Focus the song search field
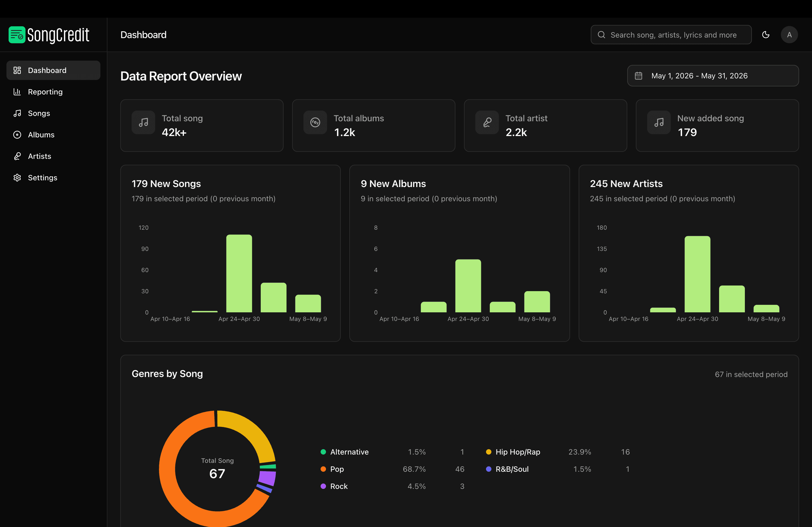The height and width of the screenshot is (527, 812). click(x=671, y=35)
